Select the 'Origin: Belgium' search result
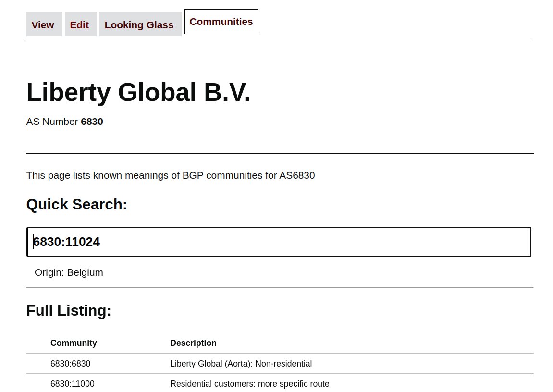 tap(69, 272)
